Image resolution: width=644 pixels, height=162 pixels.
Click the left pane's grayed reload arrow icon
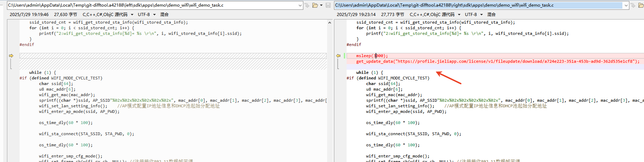(x=307, y=5)
